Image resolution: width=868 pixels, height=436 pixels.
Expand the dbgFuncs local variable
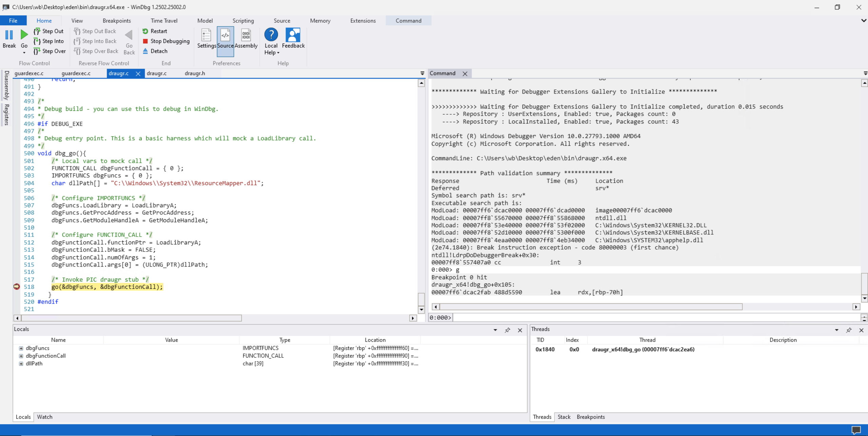(x=21, y=348)
